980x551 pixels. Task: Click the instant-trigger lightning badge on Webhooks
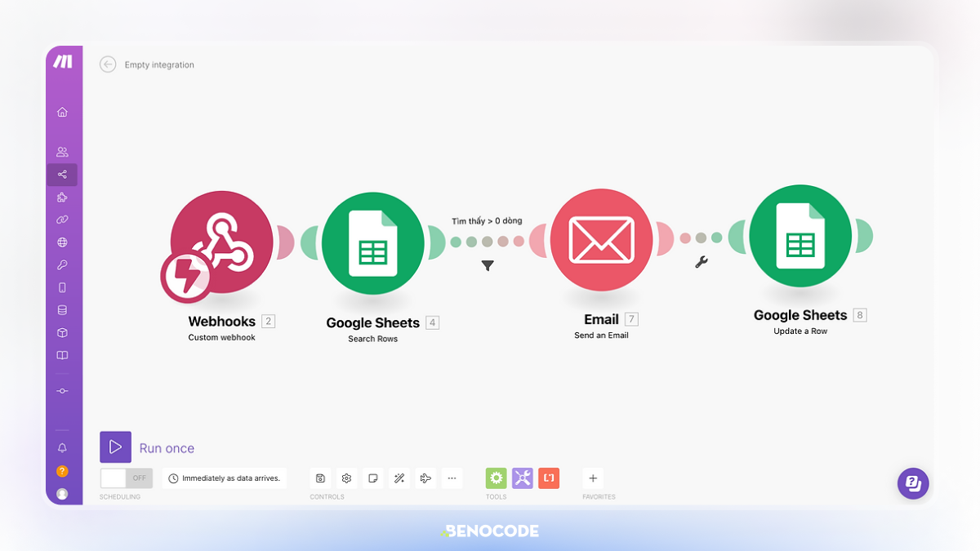186,278
